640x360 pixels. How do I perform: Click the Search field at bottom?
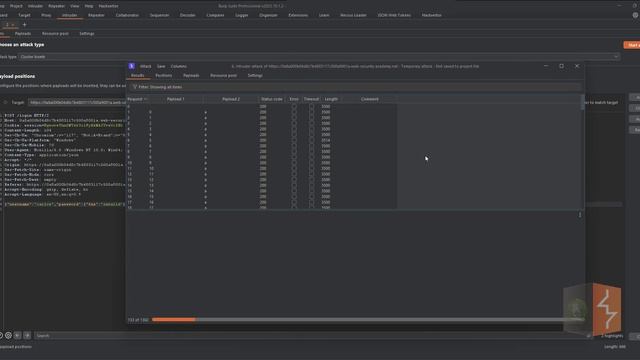click(312, 336)
